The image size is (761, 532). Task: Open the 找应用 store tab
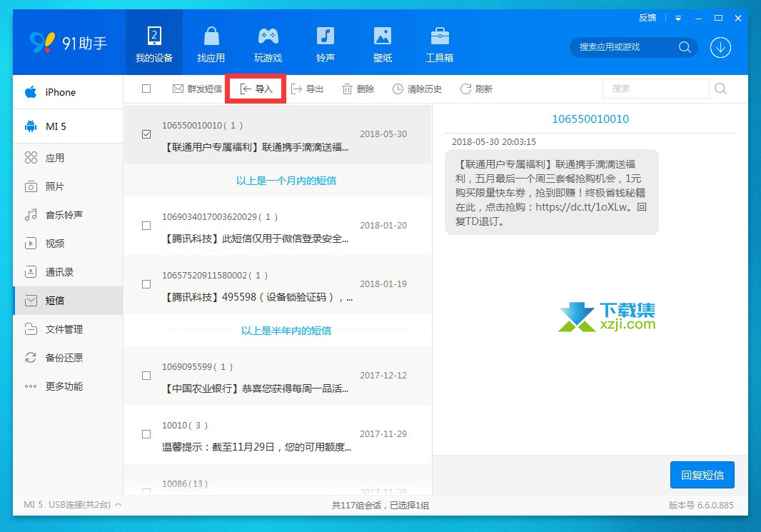[x=211, y=44]
